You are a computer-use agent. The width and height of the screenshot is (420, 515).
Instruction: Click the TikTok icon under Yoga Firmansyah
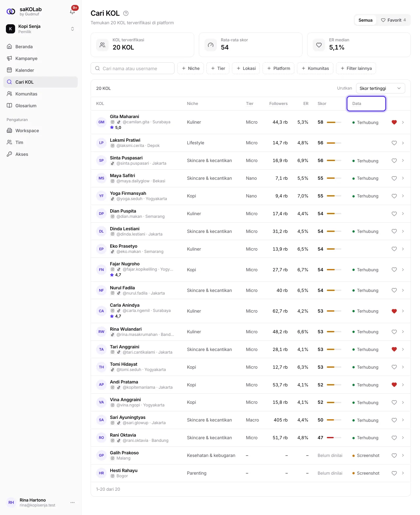pyautogui.click(x=113, y=199)
